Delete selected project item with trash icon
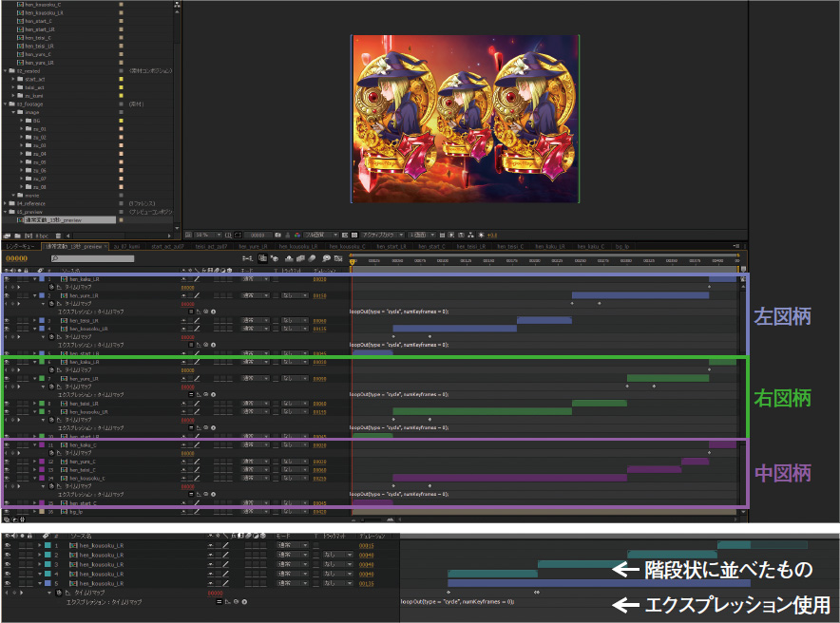The width and height of the screenshot is (840, 623). pos(58,236)
